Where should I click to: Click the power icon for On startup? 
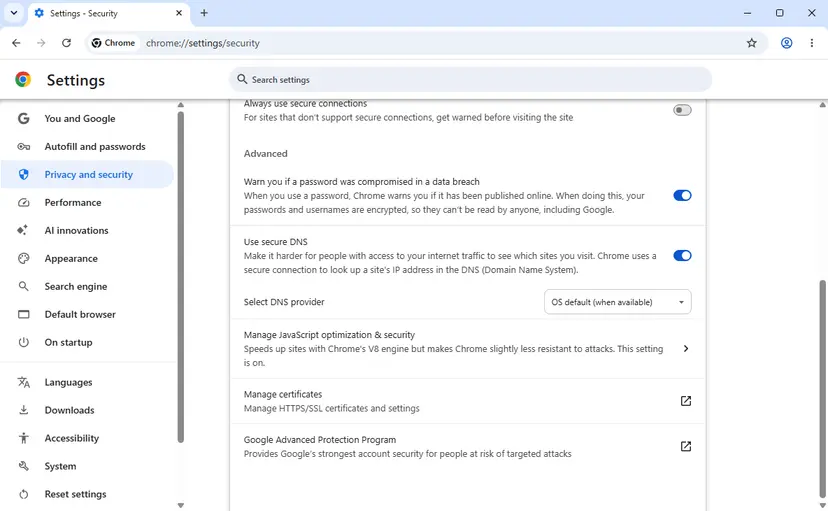23,342
